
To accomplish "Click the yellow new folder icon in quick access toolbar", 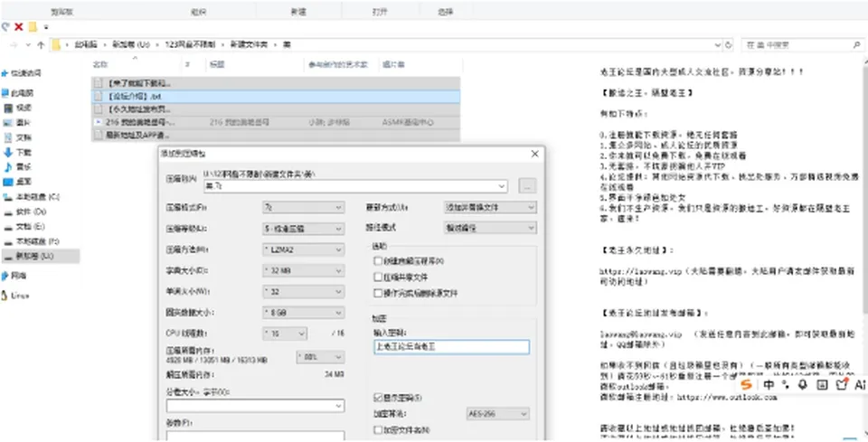I will tap(33, 26).
